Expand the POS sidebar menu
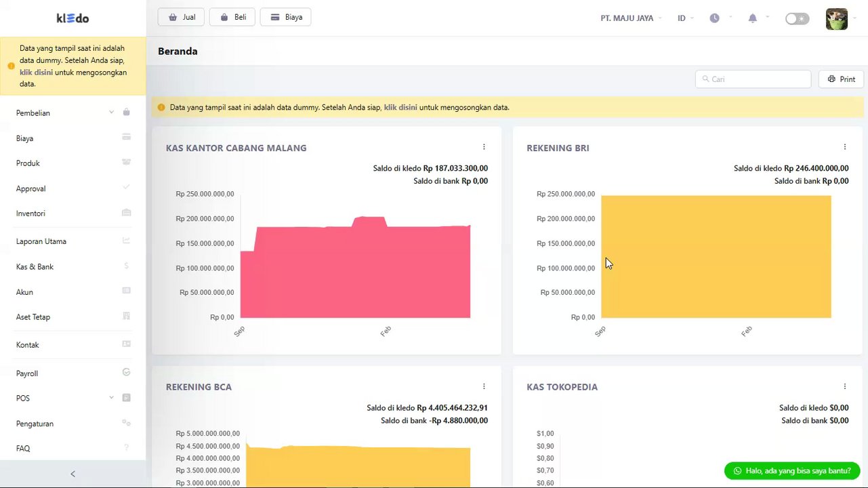The width and height of the screenshot is (868, 488). 73,398
